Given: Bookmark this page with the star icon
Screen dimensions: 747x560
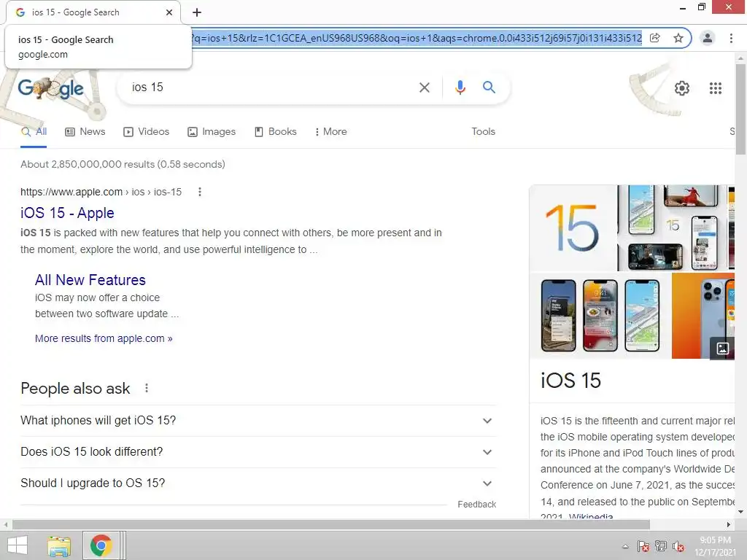Looking at the screenshot, I should pyautogui.click(x=678, y=38).
